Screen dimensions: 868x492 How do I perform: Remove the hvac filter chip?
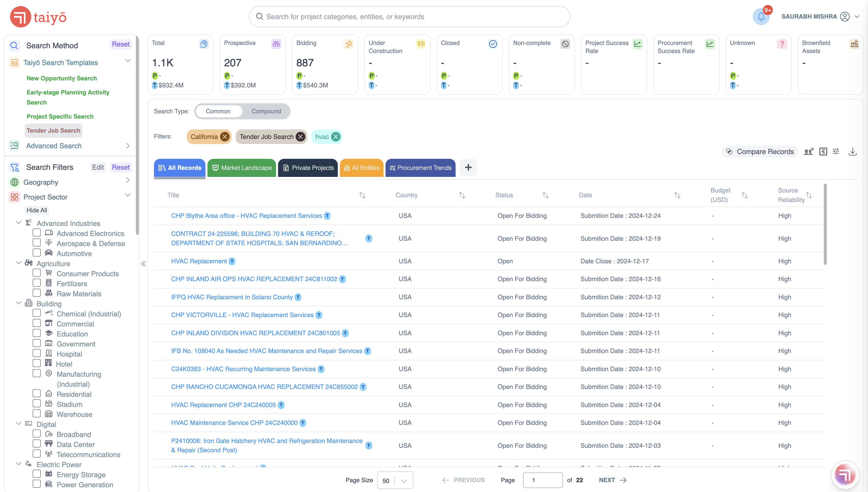point(335,137)
